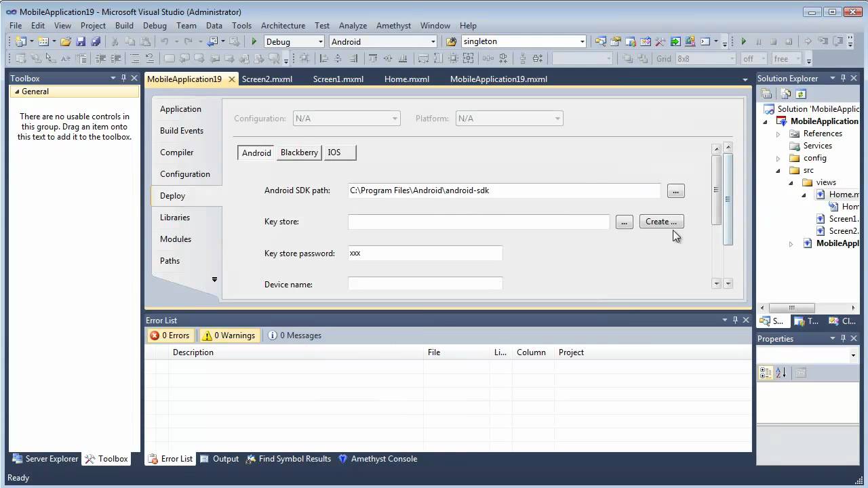Browse for Android SDK path
868x488 pixels.
(x=675, y=191)
